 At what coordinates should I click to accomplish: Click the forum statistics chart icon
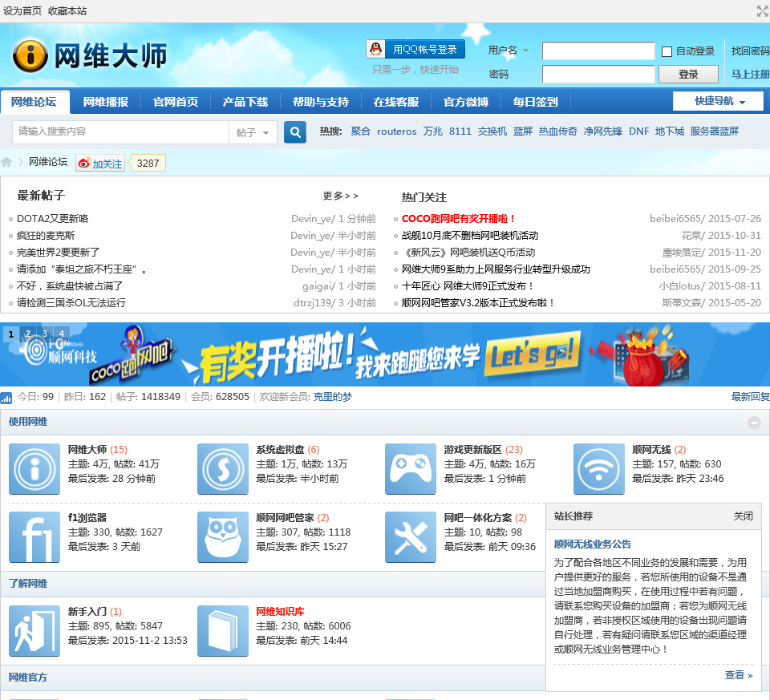[x=6, y=398]
